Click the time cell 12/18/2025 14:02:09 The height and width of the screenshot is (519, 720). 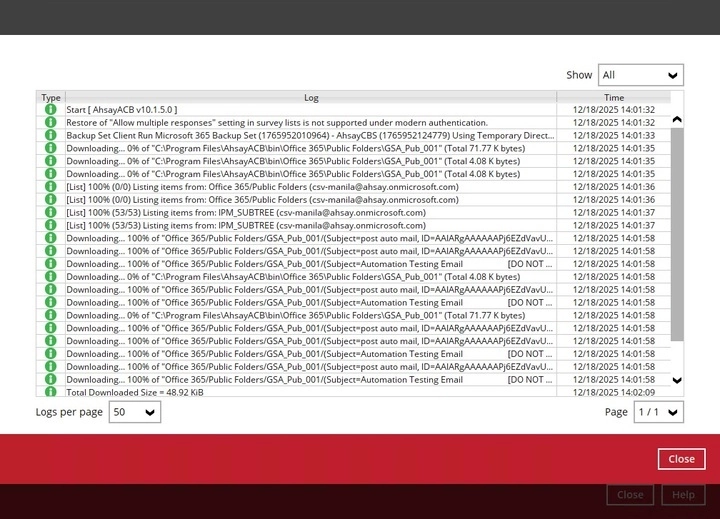[x=614, y=392]
